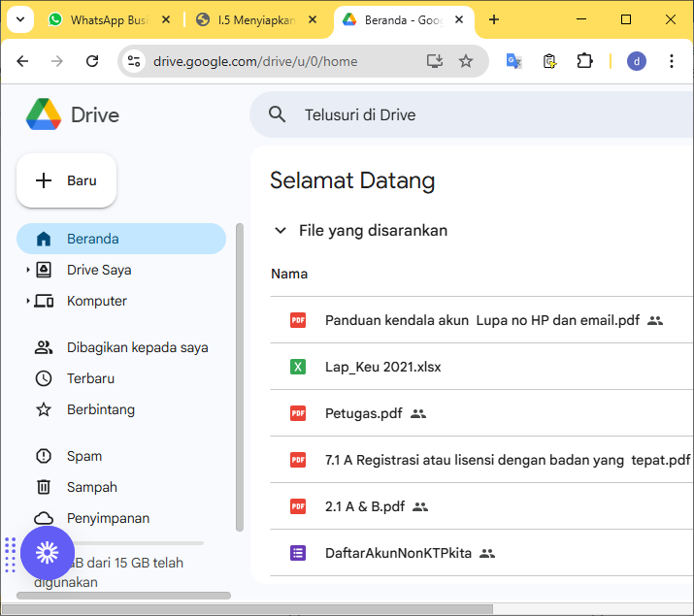694x616 pixels.
Task: Collapse File yang disarankan section
Action: click(x=281, y=230)
